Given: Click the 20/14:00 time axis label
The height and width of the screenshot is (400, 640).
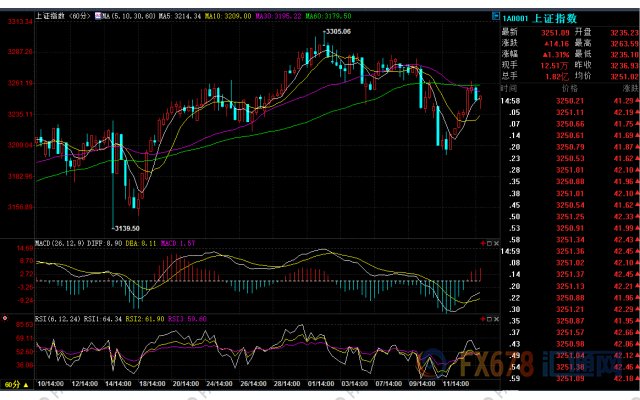Looking at the screenshot, I should (x=187, y=383).
